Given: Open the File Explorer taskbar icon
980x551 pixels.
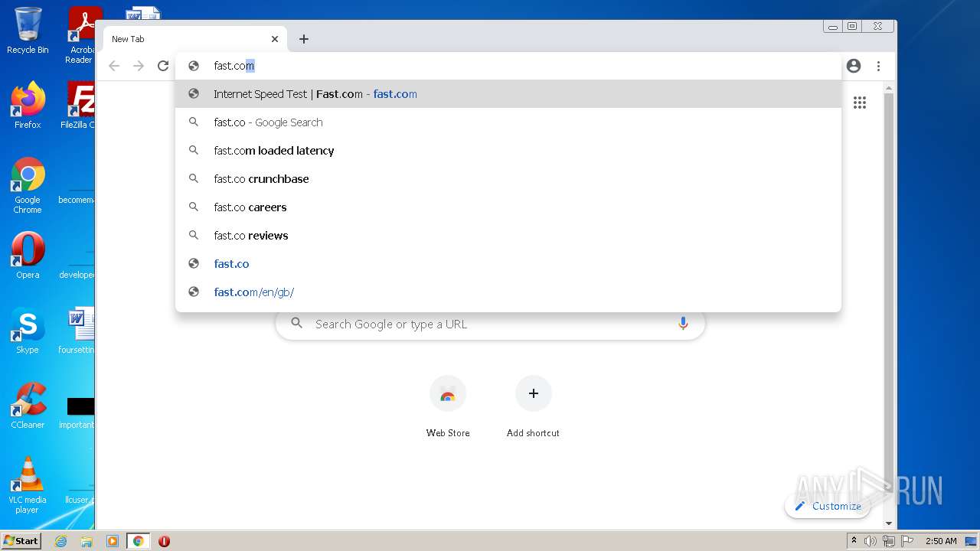Looking at the screenshot, I should pyautogui.click(x=87, y=541).
